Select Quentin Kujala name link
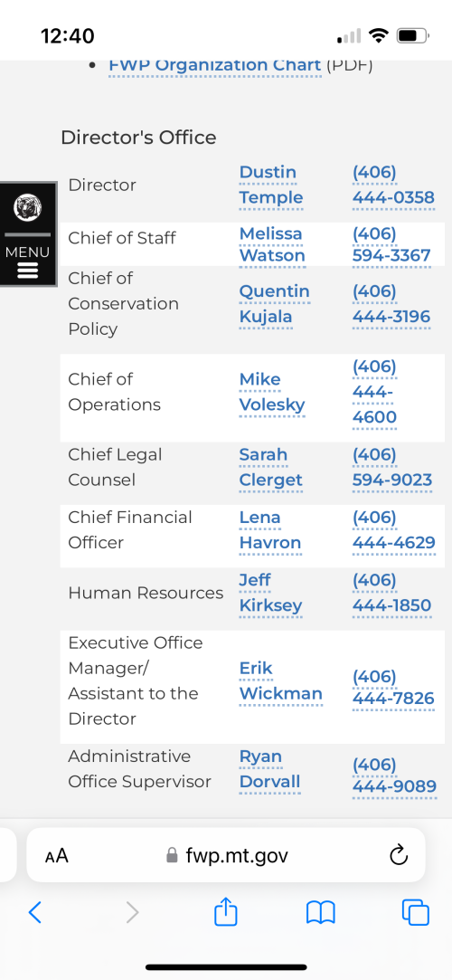452x980 pixels. click(274, 304)
